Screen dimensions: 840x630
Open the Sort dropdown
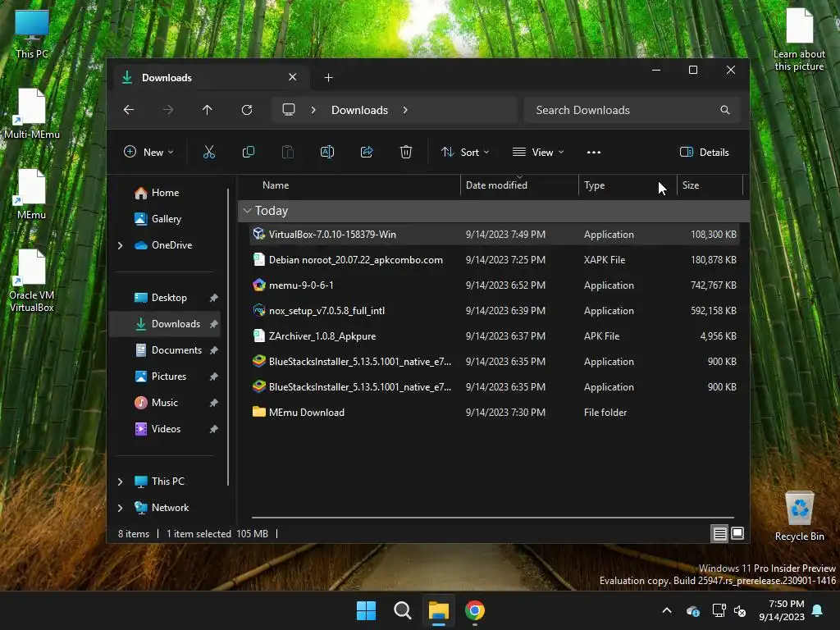click(x=465, y=152)
